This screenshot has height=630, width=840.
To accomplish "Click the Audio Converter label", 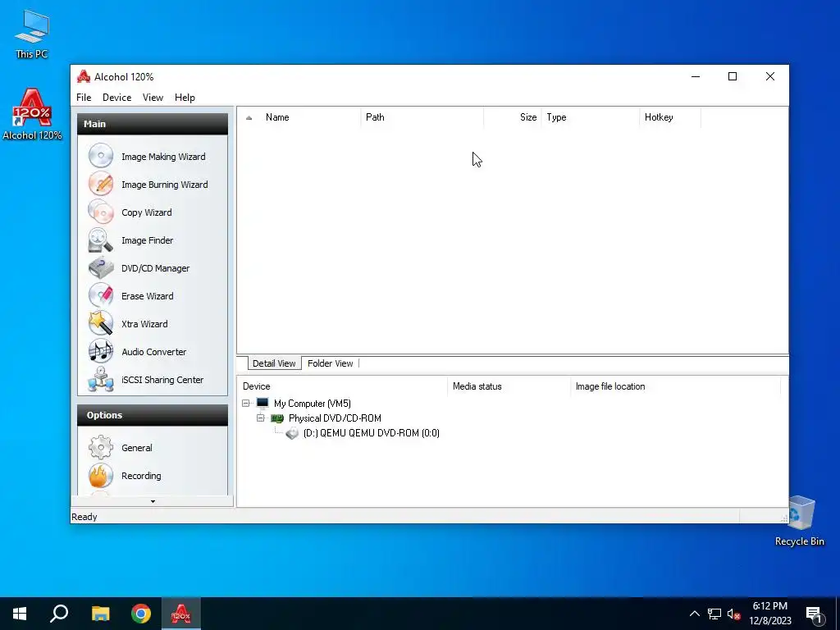I will [x=153, y=351].
